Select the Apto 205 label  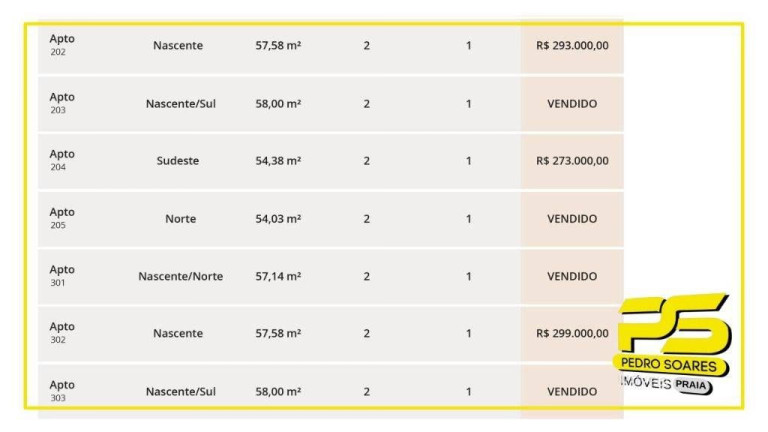[x=62, y=218]
